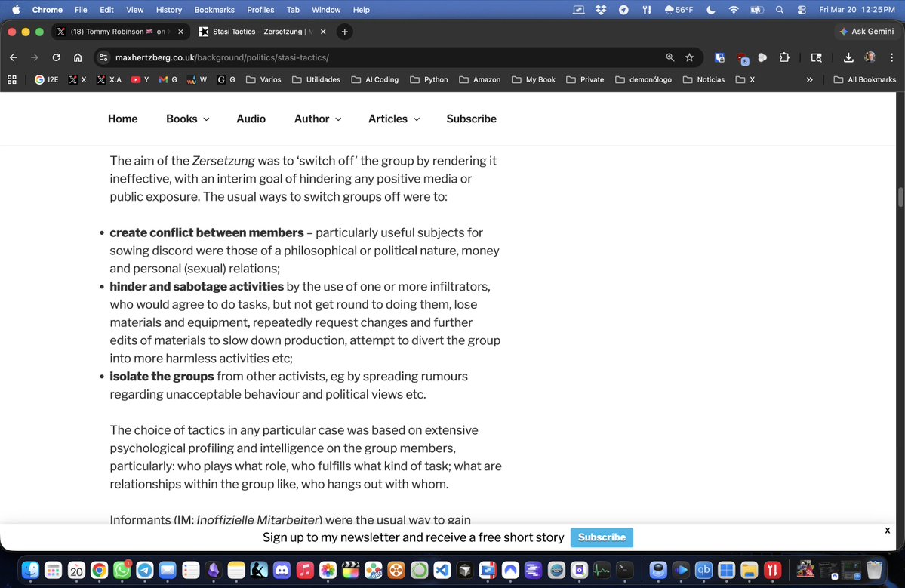Expand the Books menu

(188, 119)
